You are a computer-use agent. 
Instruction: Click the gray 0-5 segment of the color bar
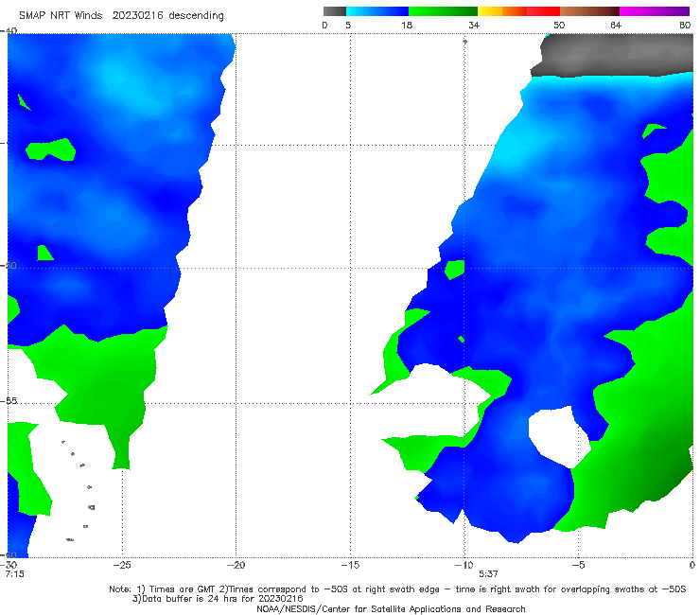pyautogui.click(x=335, y=11)
